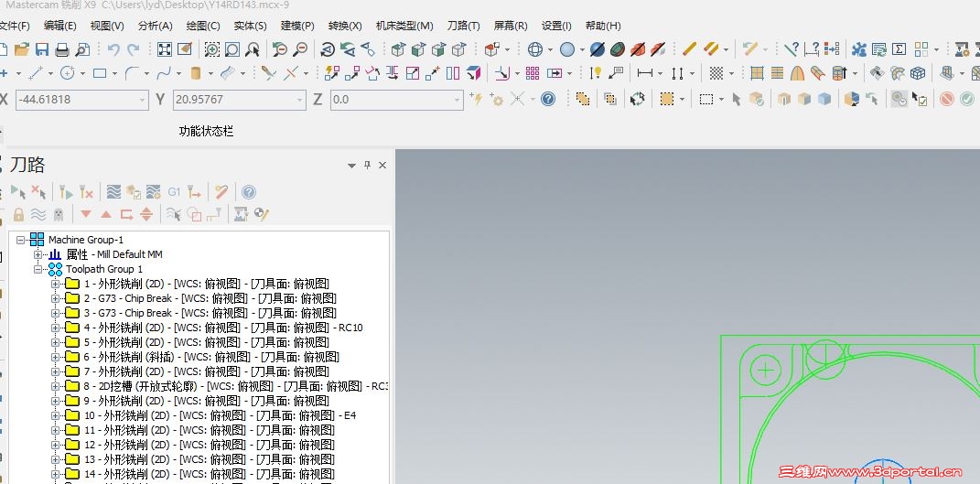The width and height of the screenshot is (980, 484).
Task: Select operation 10 外形铣削 E4
Action: 220,415
